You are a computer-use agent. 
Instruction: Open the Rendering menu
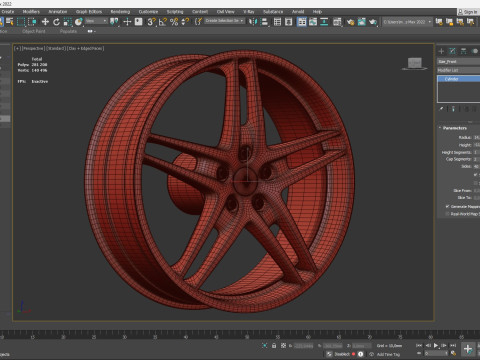pos(120,12)
